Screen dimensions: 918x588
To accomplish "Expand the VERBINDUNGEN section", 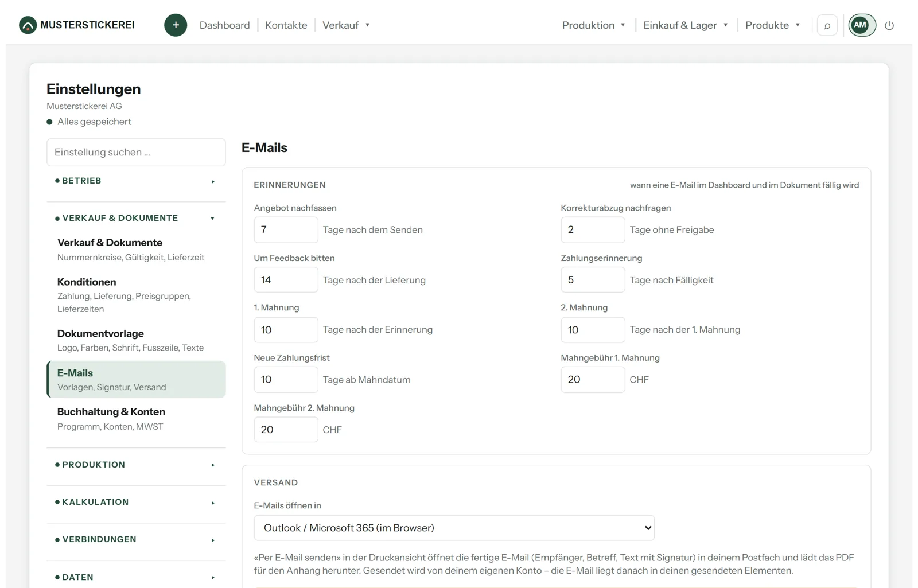I will 136,539.
